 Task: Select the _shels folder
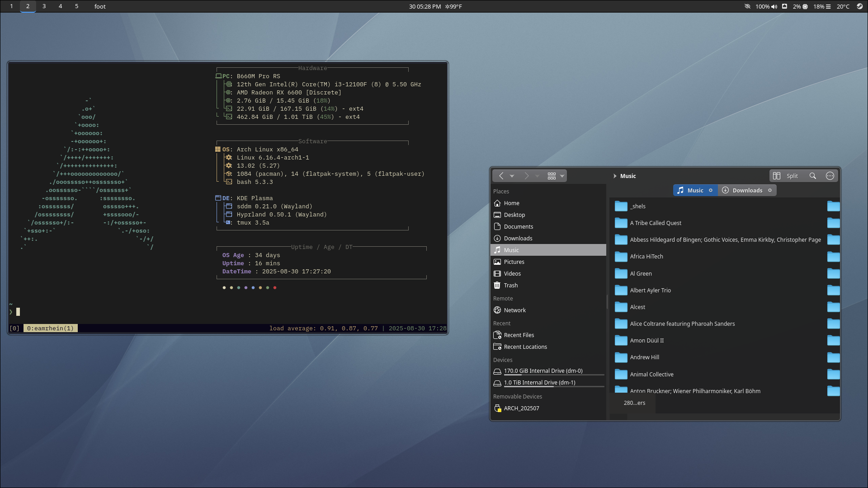tap(630, 206)
